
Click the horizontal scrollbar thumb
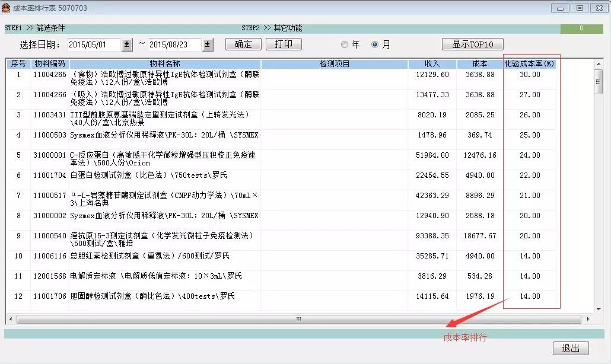click(299, 319)
